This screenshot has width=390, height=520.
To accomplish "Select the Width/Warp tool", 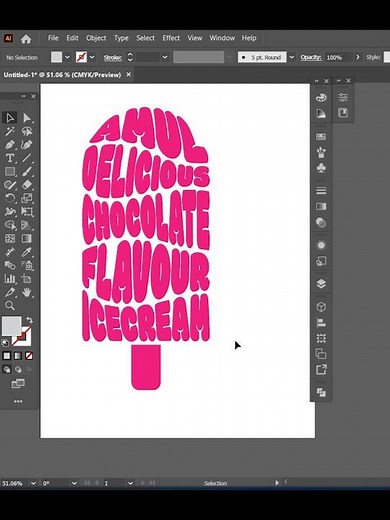I will (x=10, y=211).
